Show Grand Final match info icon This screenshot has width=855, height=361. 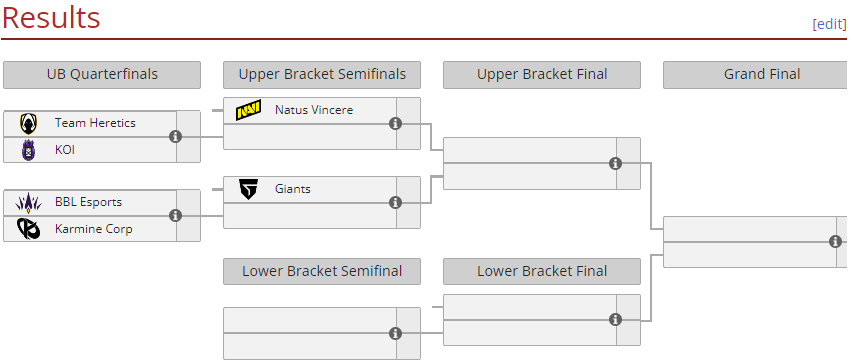[x=835, y=242]
